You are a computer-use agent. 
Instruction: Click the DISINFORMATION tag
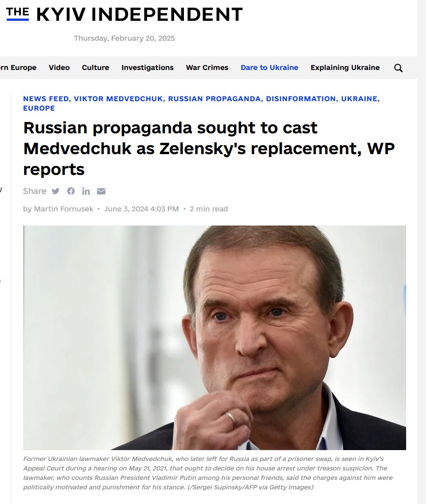[301, 99]
